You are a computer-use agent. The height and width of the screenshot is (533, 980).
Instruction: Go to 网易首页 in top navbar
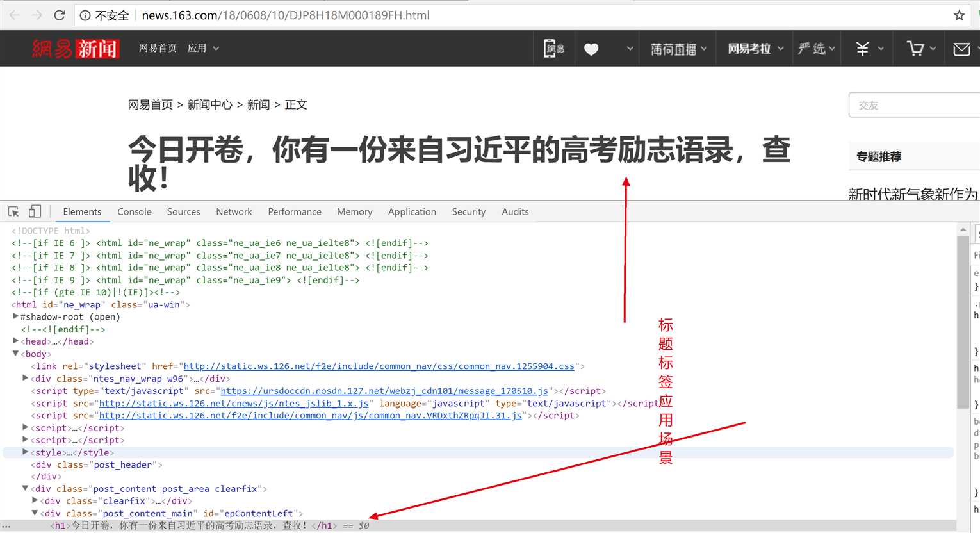[158, 48]
